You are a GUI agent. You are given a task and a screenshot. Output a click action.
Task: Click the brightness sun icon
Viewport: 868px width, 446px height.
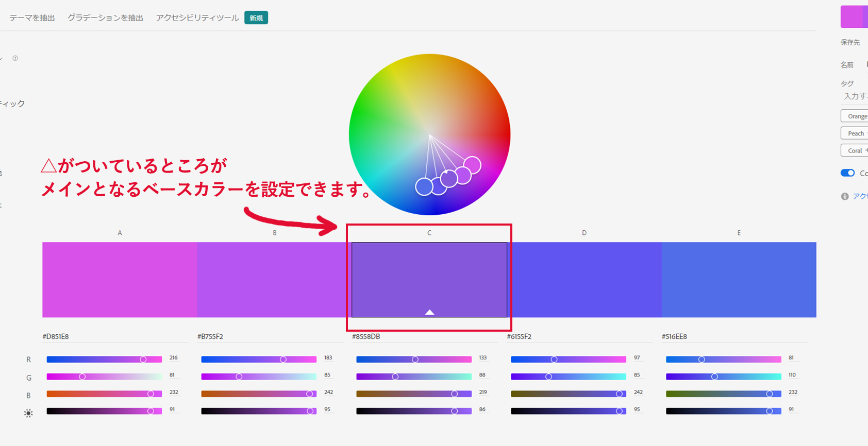tap(28, 413)
